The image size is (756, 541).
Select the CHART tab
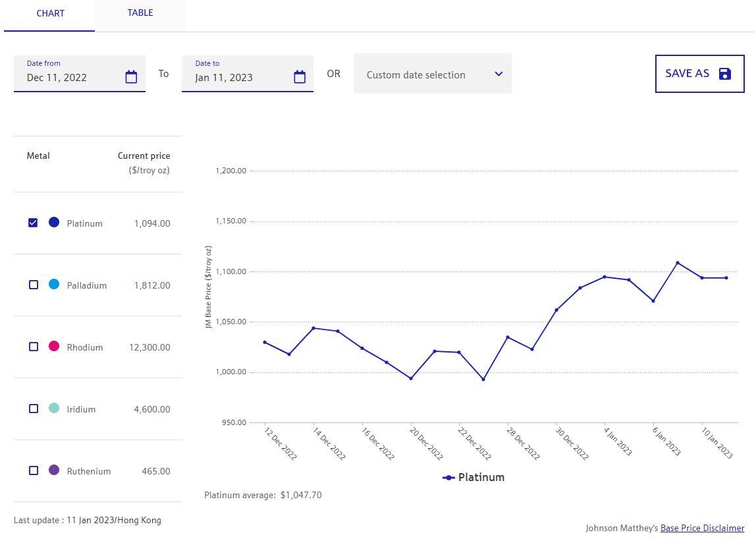50,14
